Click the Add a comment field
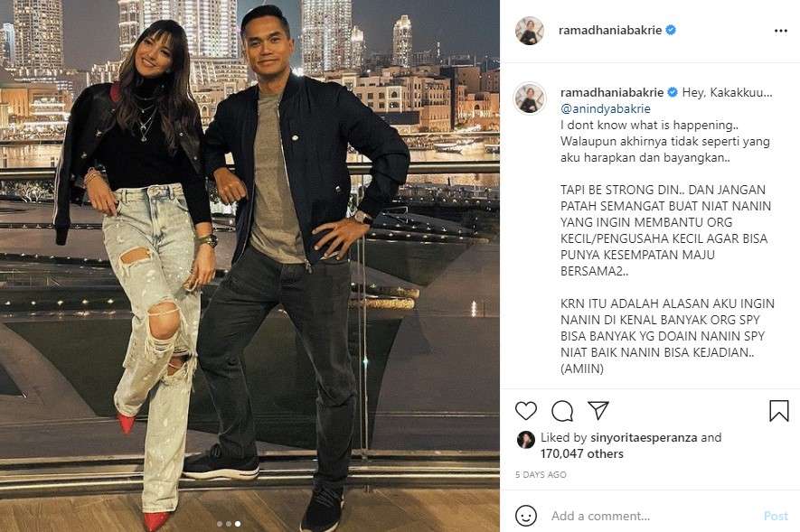This screenshot has width=800, height=532. pos(653,516)
